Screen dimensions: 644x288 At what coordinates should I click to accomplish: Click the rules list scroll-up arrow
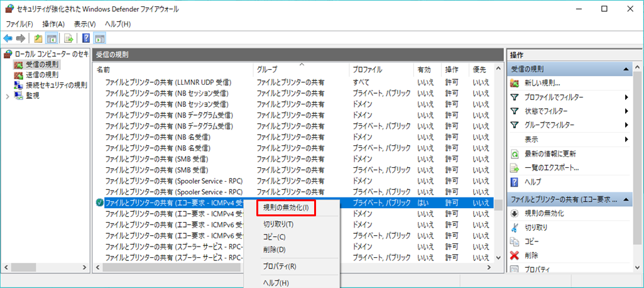click(x=498, y=68)
